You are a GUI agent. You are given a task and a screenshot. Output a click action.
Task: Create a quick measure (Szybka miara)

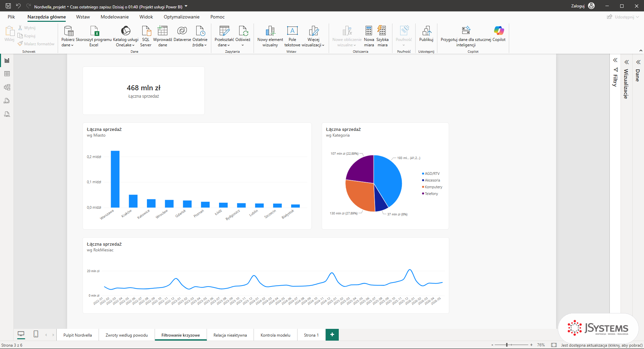(x=382, y=36)
